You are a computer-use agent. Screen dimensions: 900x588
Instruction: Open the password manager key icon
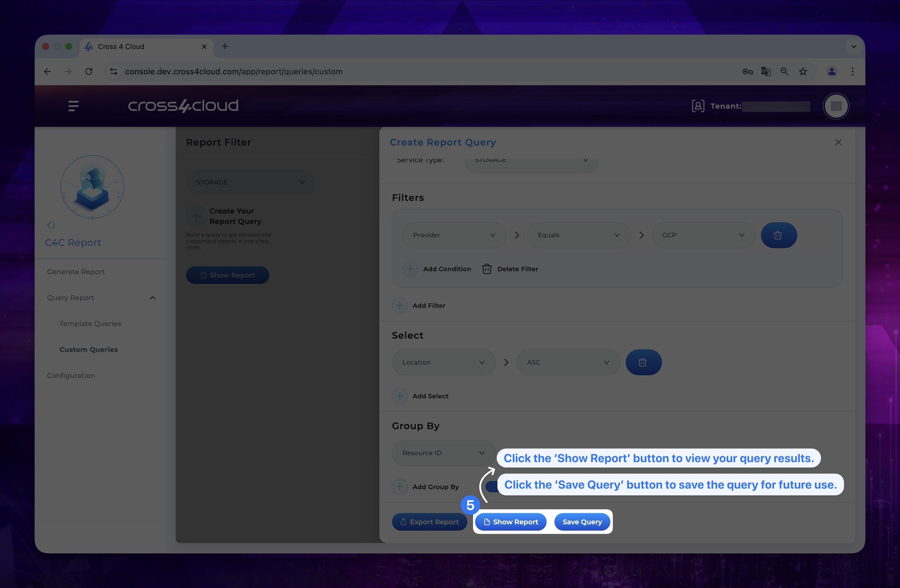(x=747, y=71)
